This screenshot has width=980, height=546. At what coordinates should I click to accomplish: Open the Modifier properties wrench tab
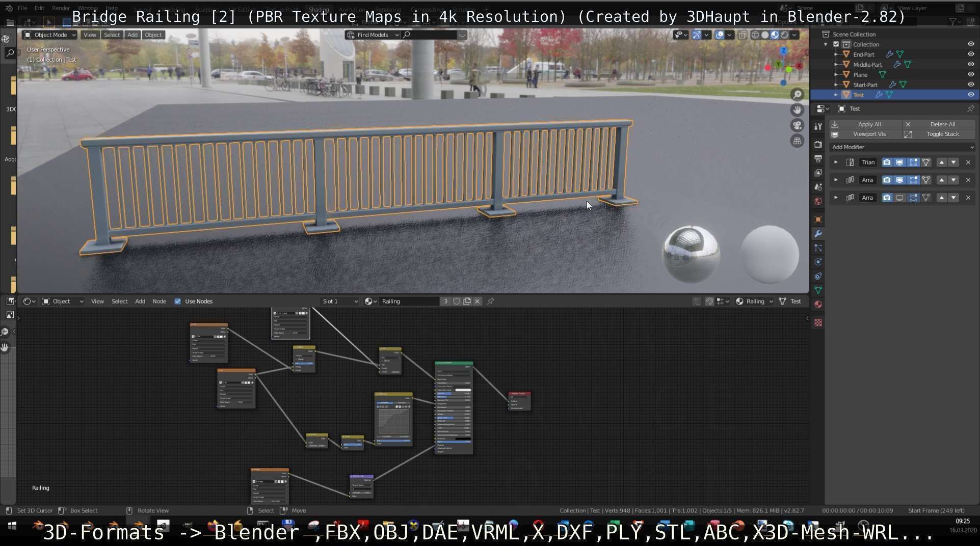click(818, 234)
